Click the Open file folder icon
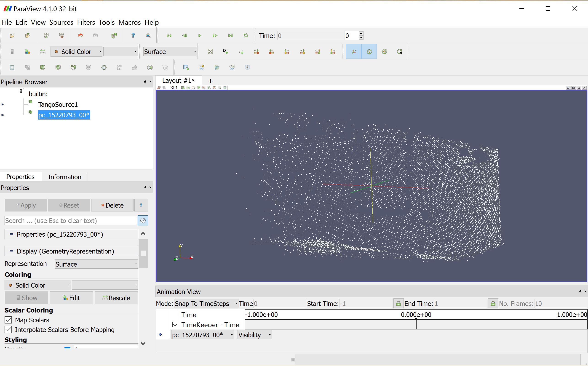Image resolution: width=588 pixels, height=366 pixels. 12,36
